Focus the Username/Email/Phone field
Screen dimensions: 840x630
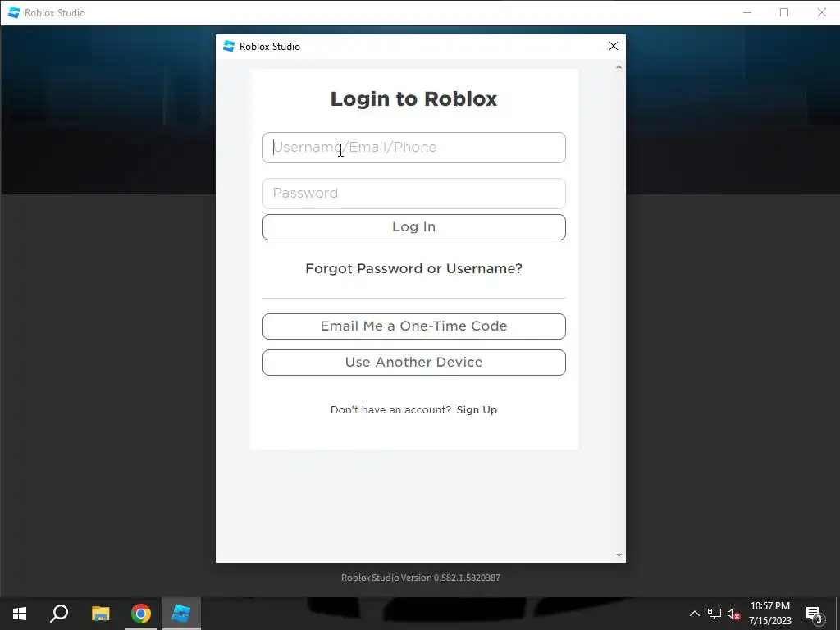click(x=413, y=148)
